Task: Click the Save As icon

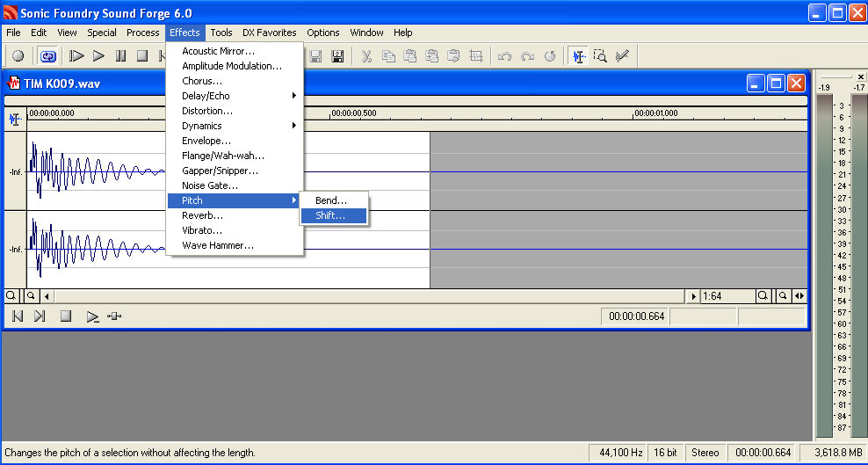Action: 337,56
